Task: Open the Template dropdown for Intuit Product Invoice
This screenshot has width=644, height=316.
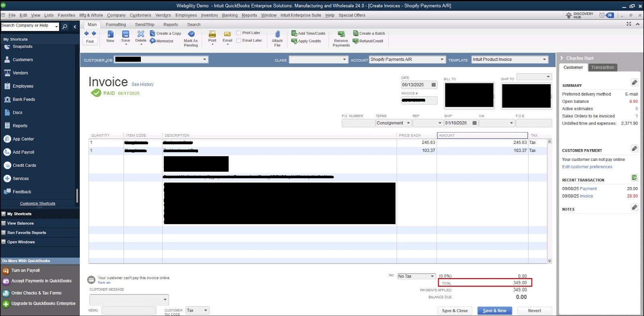Action: click(545, 60)
